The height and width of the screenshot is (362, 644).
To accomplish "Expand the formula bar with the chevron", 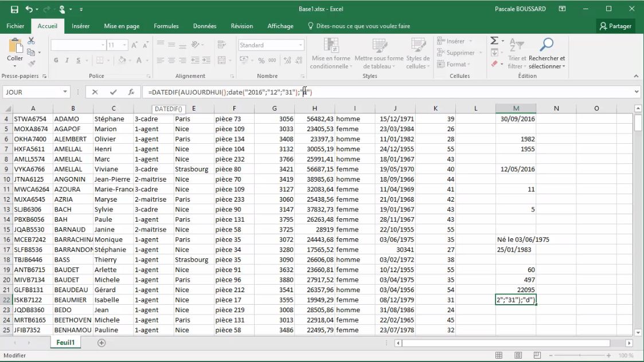I will click(637, 92).
